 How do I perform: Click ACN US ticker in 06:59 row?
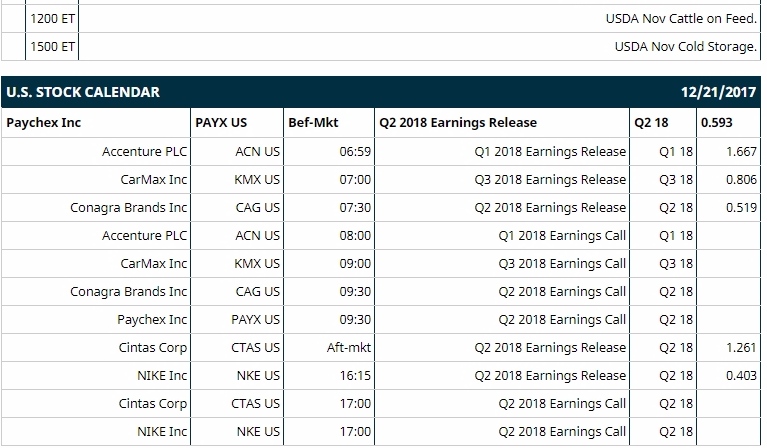click(257, 152)
